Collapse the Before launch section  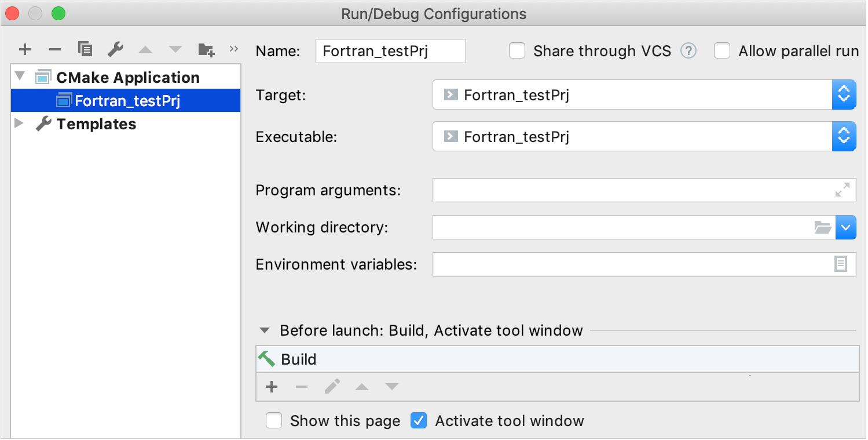click(265, 330)
